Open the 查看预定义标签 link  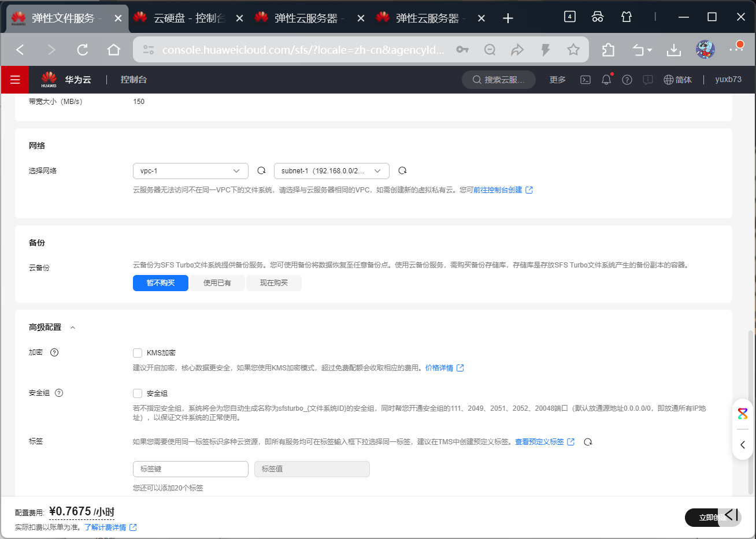(x=544, y=442)
